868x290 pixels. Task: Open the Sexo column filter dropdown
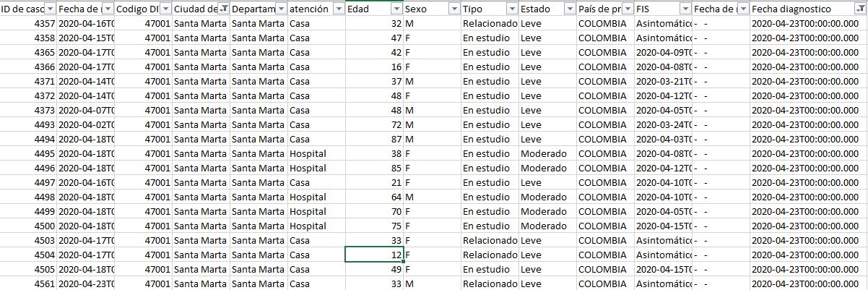(x=453, y=9)
